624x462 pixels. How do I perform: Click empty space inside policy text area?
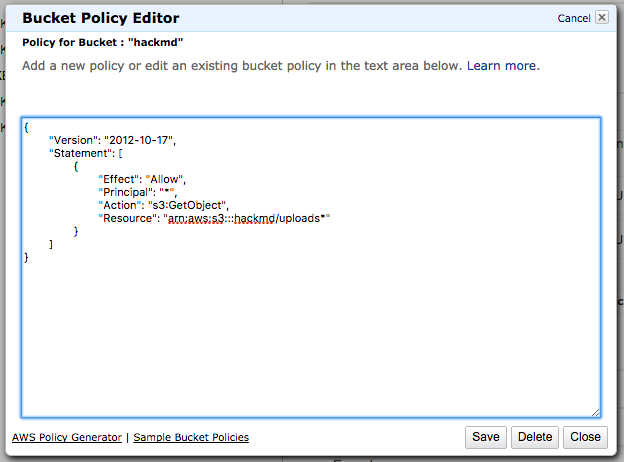pyautogui.click(x=310, y=330)
